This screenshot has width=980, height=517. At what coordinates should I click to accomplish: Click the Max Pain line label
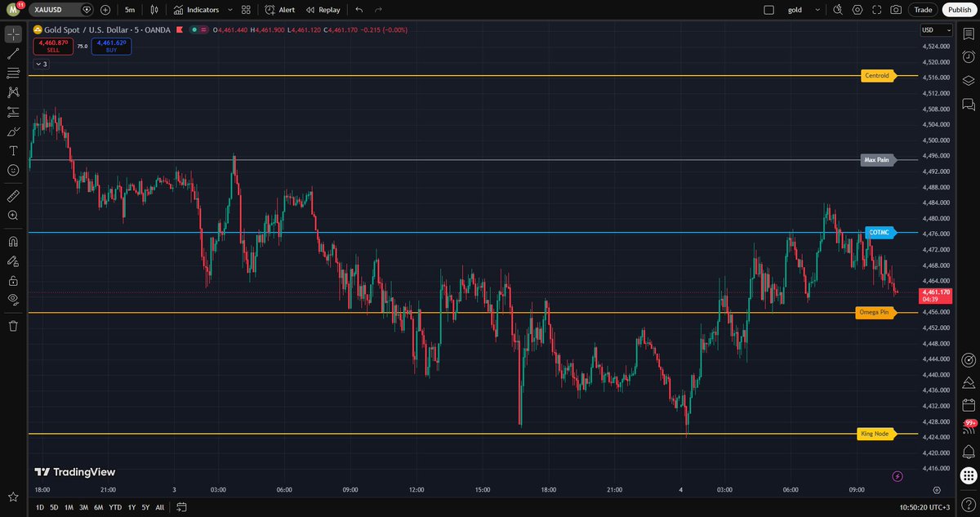(x=877, y=160)
